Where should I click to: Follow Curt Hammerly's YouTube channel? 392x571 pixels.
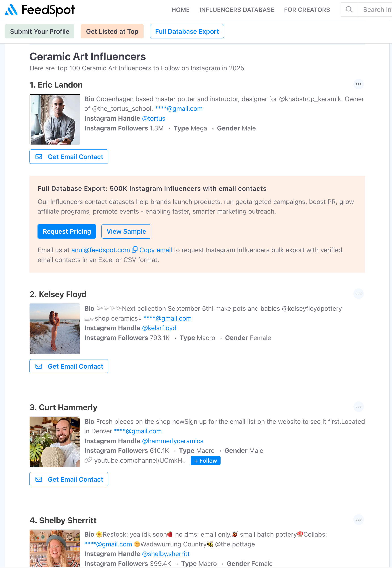pos(205,461)
